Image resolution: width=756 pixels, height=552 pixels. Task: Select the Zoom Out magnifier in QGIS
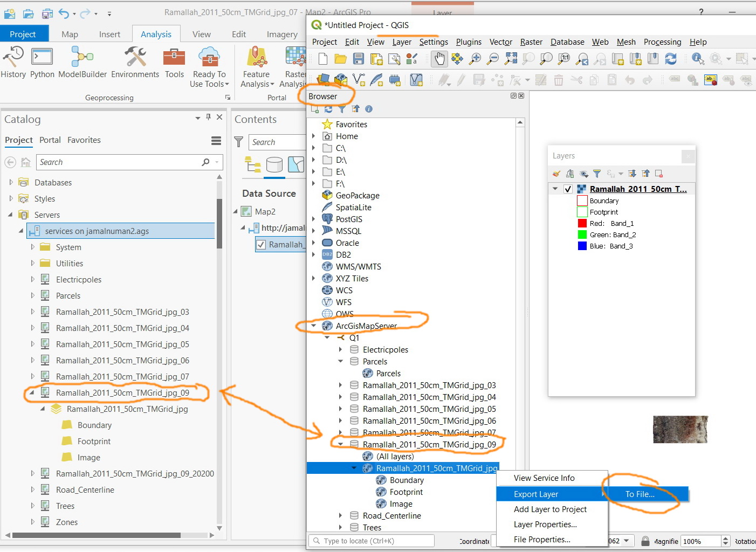493,59
